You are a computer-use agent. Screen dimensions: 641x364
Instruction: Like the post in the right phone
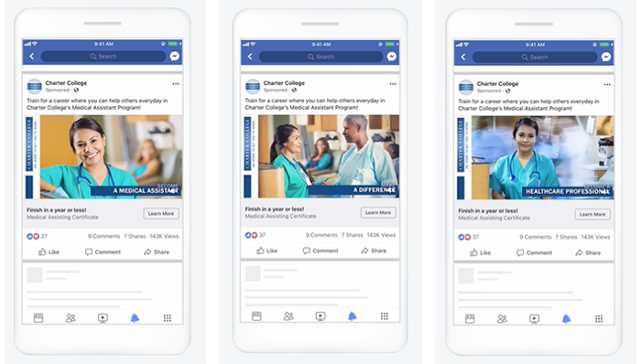pos(480,252)
